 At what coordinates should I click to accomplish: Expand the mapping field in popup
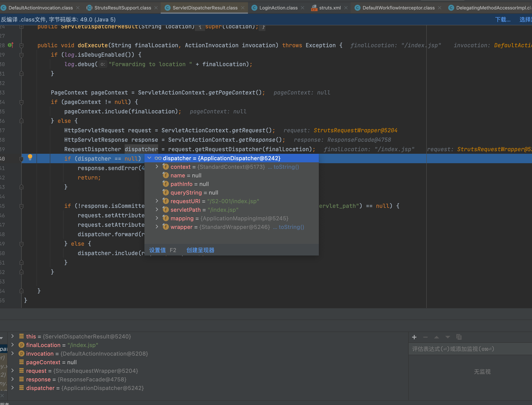click(x=157, y=218)
